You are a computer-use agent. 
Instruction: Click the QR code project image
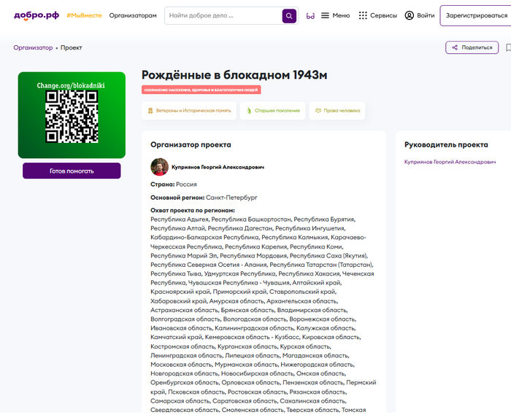coord(72,115)
